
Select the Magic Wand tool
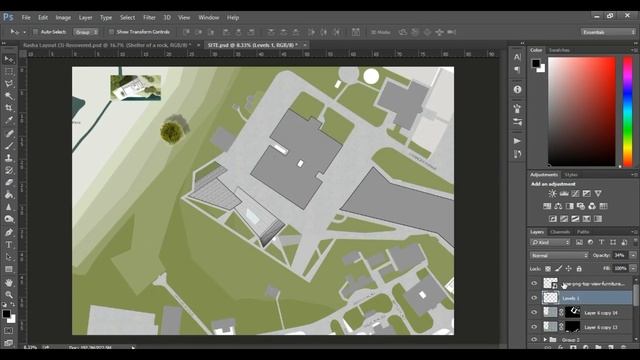click(x=9, y=96)
